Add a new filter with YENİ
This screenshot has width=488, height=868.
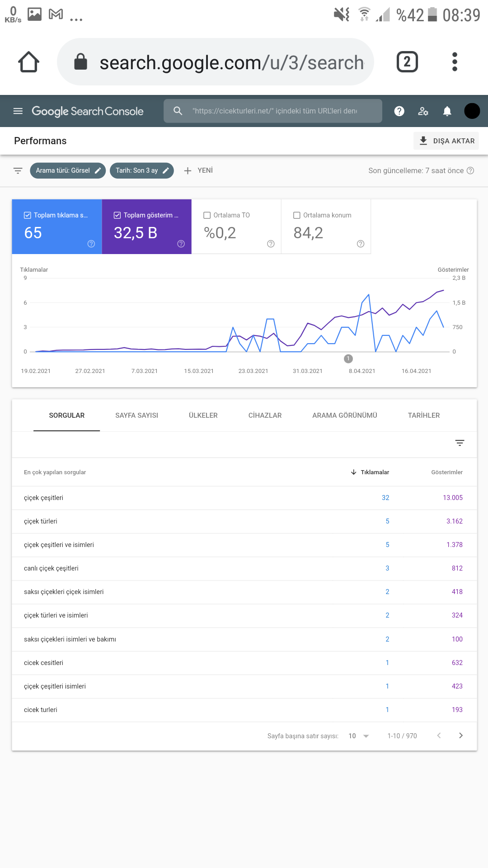[x=198, y=170]
